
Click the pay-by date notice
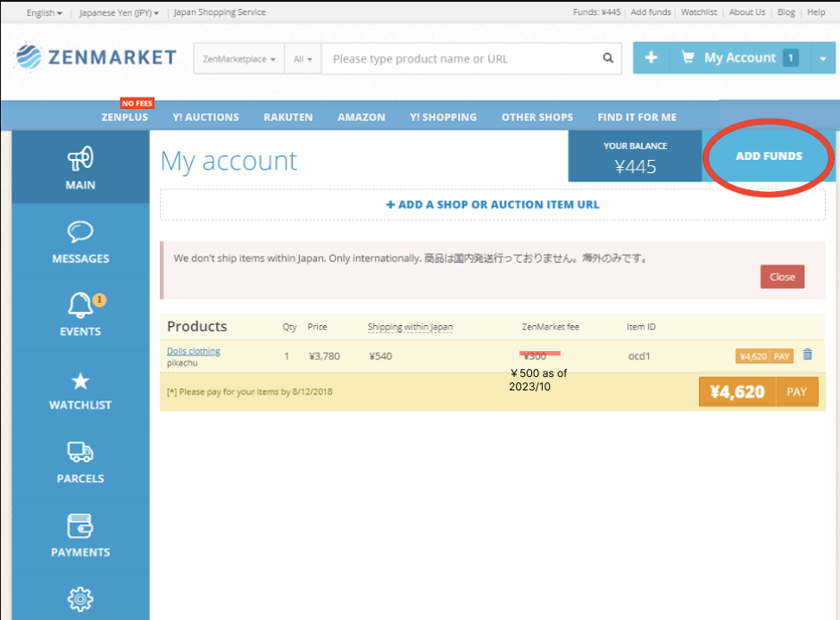coord(250,391)
